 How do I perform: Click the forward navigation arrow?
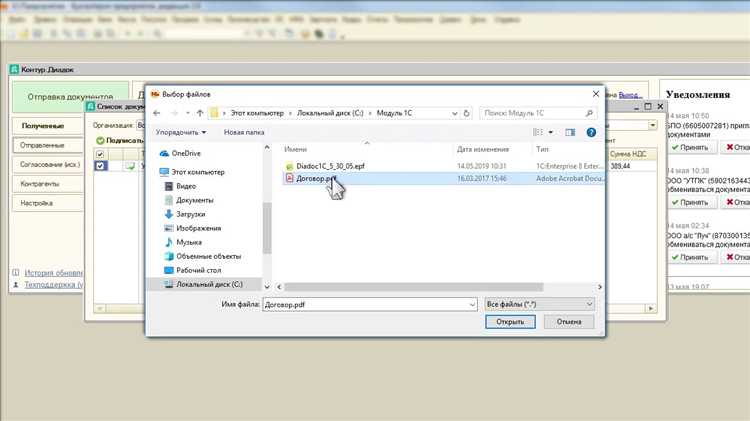174,113
